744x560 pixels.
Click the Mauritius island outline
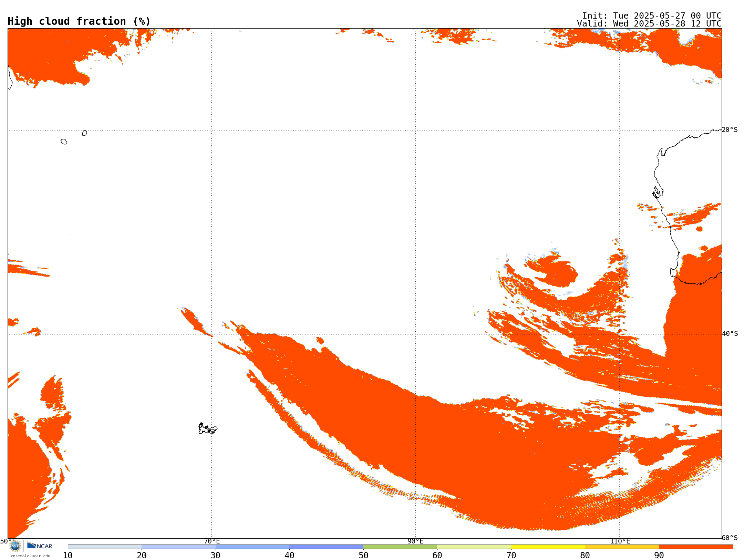pos(84,133)
